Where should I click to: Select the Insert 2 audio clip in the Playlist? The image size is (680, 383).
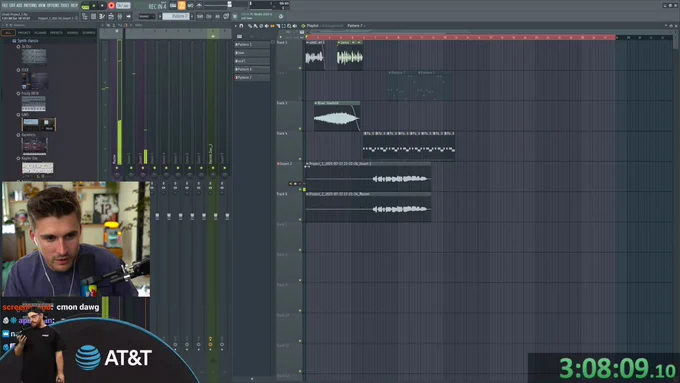[x=368, y=177]
